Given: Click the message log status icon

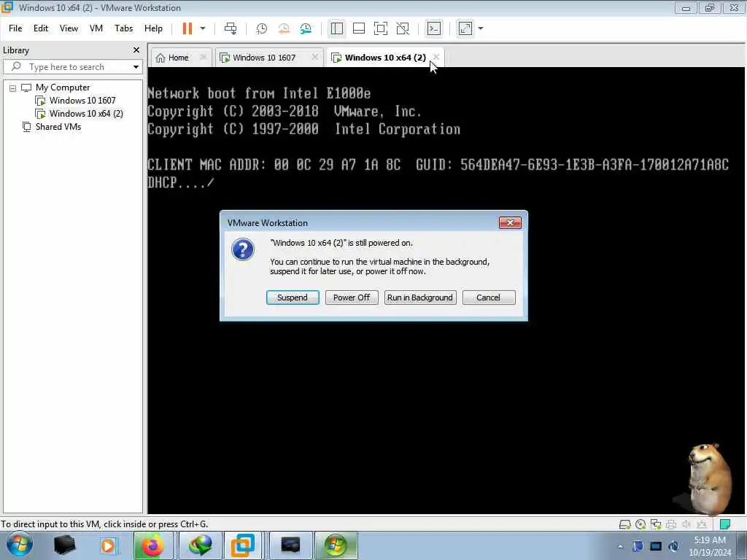Looking at the screenshot, I should [x=725, y=524].
